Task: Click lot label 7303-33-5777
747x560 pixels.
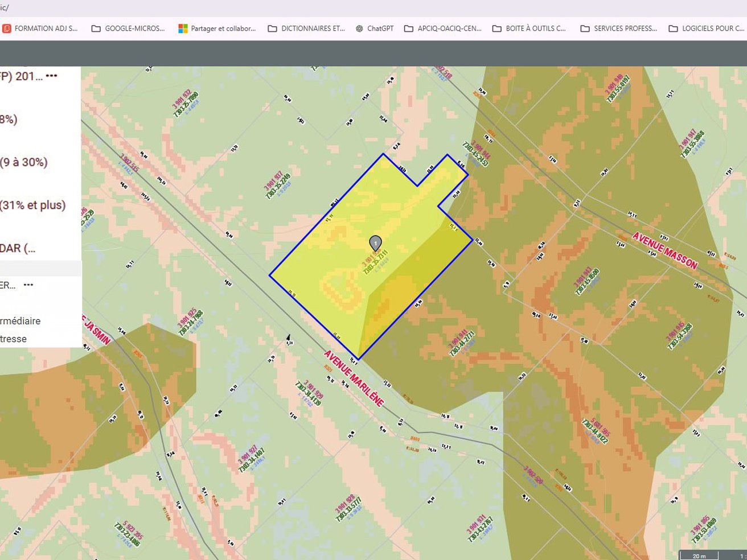Action: [x=349, y=509]
